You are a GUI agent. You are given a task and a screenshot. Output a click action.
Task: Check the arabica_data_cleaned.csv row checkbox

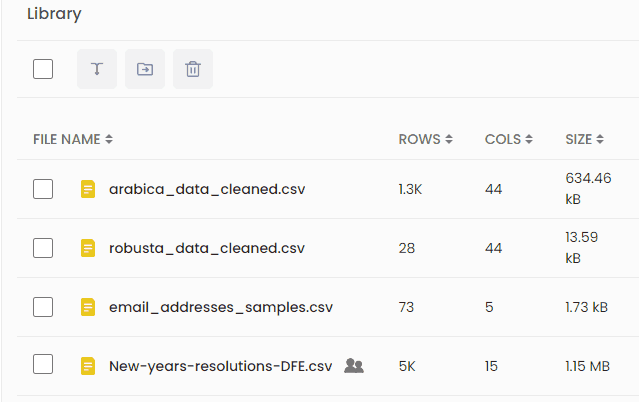[x=43, y=189]
